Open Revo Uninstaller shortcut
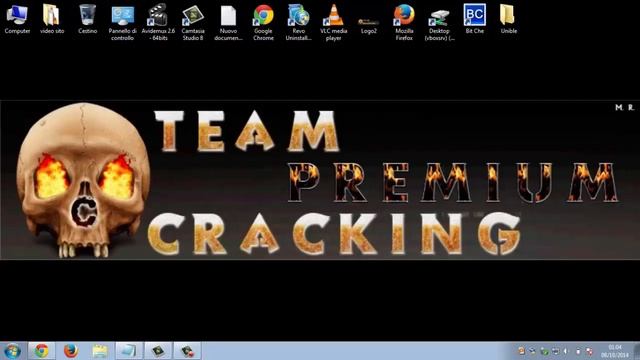 coord(298,22)
